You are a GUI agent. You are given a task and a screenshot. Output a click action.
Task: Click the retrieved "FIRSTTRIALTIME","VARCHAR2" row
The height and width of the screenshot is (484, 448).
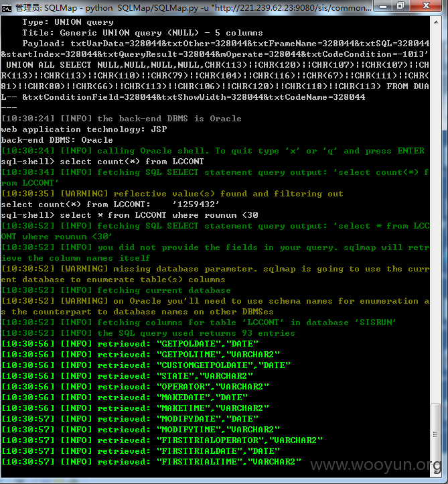(x=151, y=462)
